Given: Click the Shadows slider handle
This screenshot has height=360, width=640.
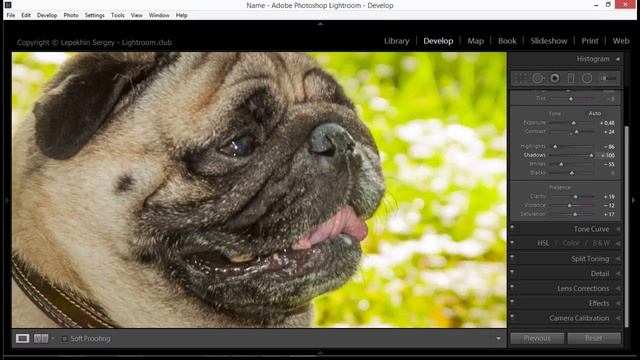Looking at the screenshot, I should tap(591, 156).
